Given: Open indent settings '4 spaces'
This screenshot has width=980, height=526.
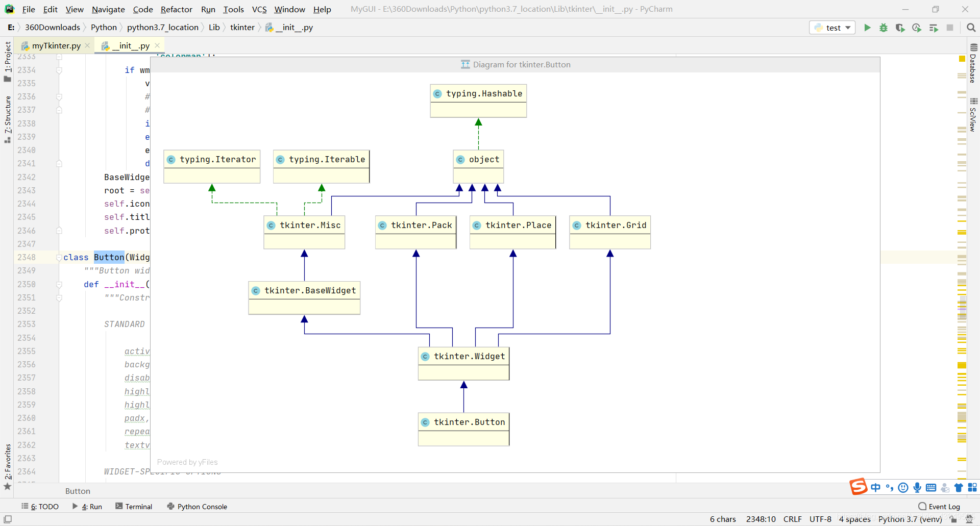Looking at the screenshot, I should 855,519.
